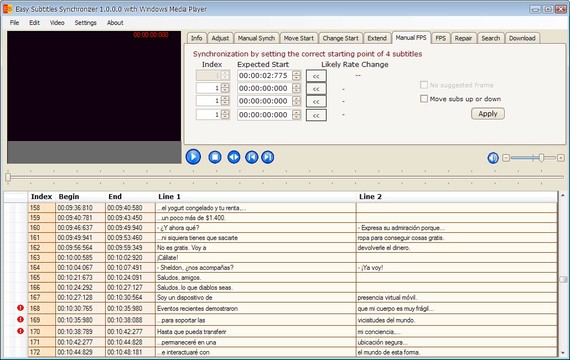This screenshot has height=360, width=570.
Task: Start video with the blue play button
Action: [x=193, y=157]
